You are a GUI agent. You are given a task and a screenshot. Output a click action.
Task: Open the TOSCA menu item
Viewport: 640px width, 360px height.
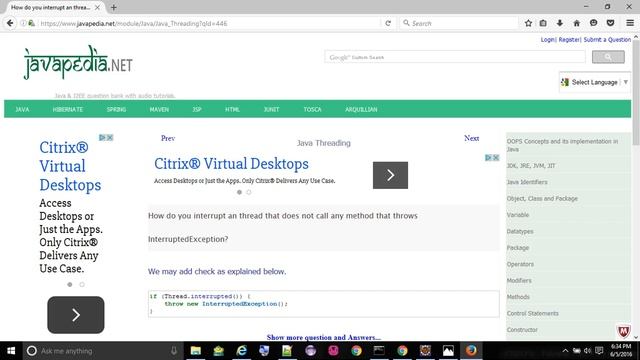tap(312, 109)
